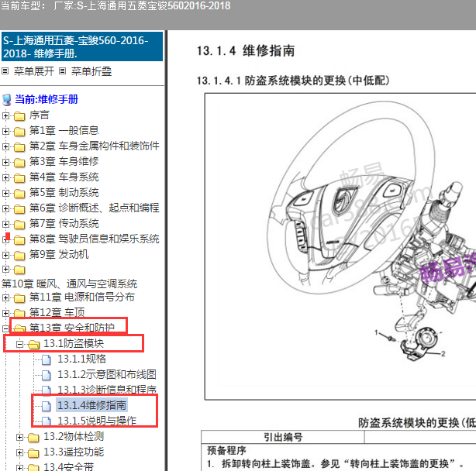The width and height of the screenshot is (476, 471).
Task: Click folder icon of 第5章 制动系统
Action: (19, 193)
